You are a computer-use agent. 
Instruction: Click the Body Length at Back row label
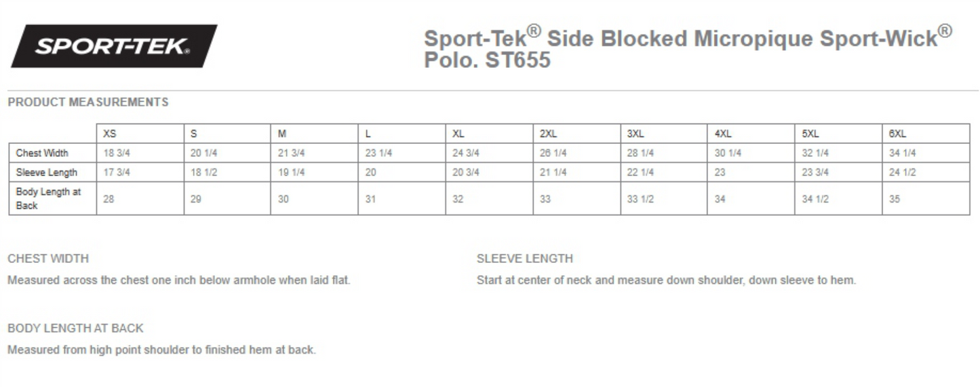click(47, 198)
